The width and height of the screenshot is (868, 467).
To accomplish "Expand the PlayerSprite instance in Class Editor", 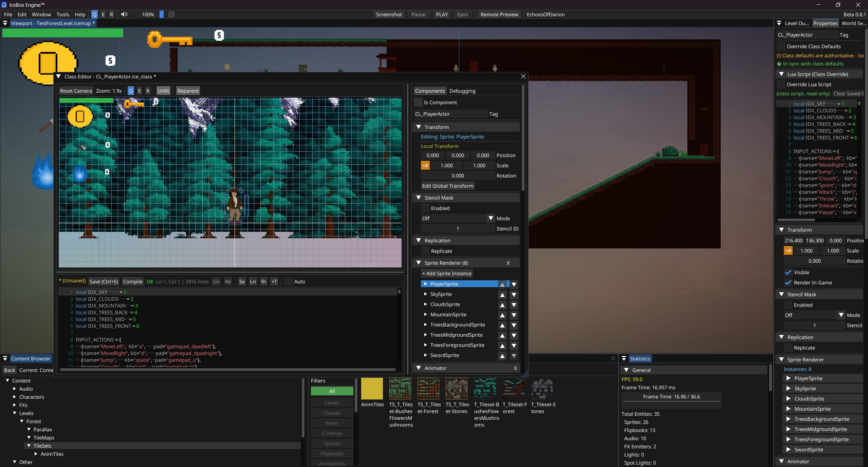I will [x=425, y=284].
